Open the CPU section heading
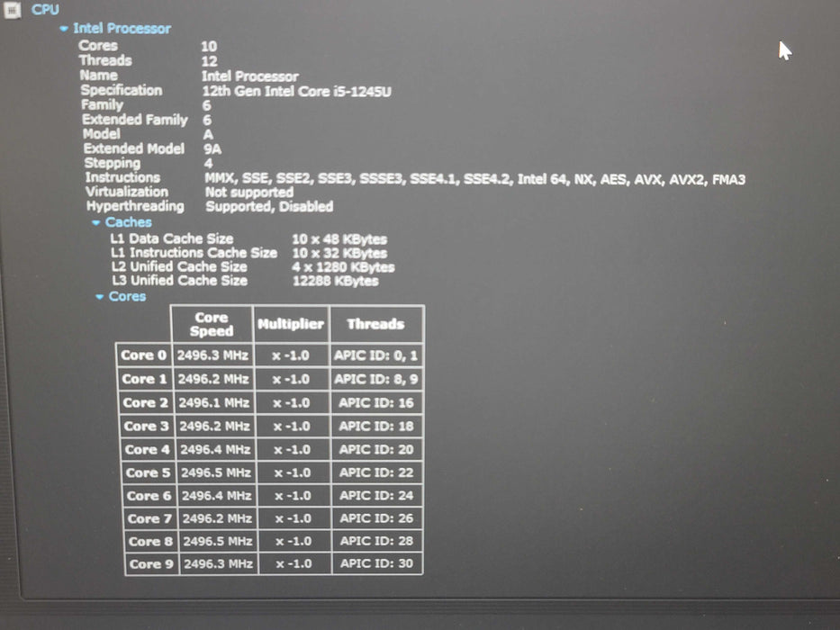 (45, 9)
